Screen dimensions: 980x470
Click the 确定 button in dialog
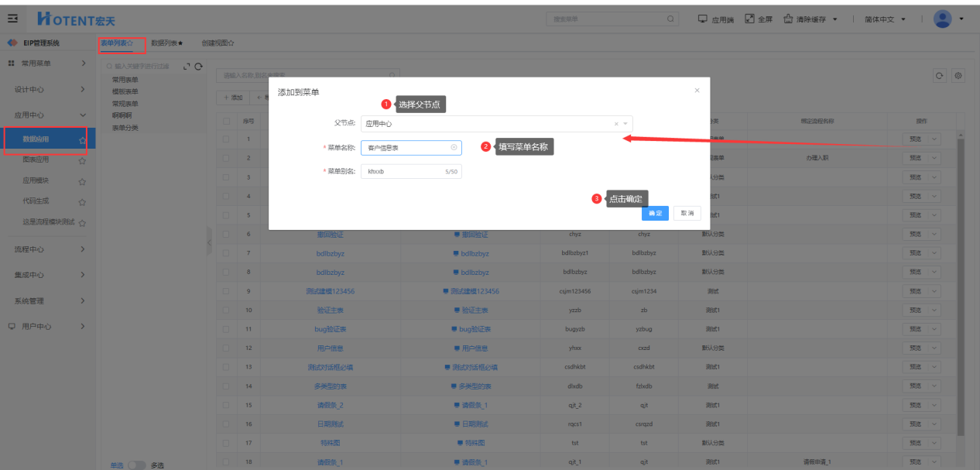pyautogui.click(x=655, y=213)
